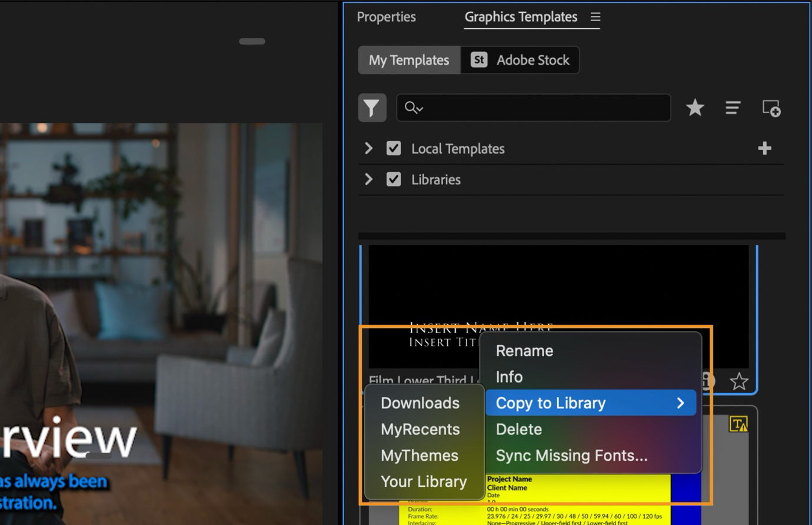The image size is (812, 525).
Task: Expand the Local Templates section
Action: pos(368,148)
